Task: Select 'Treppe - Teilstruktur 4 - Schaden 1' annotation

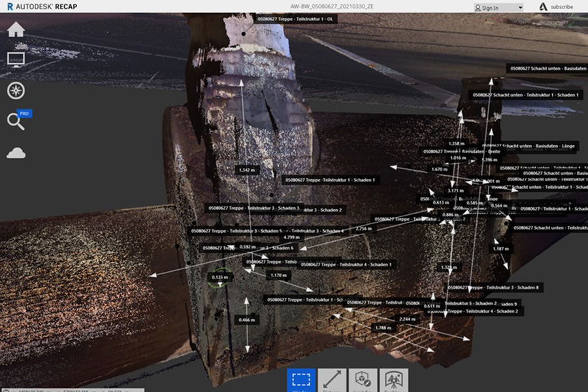Action: [x=347, y=265]
